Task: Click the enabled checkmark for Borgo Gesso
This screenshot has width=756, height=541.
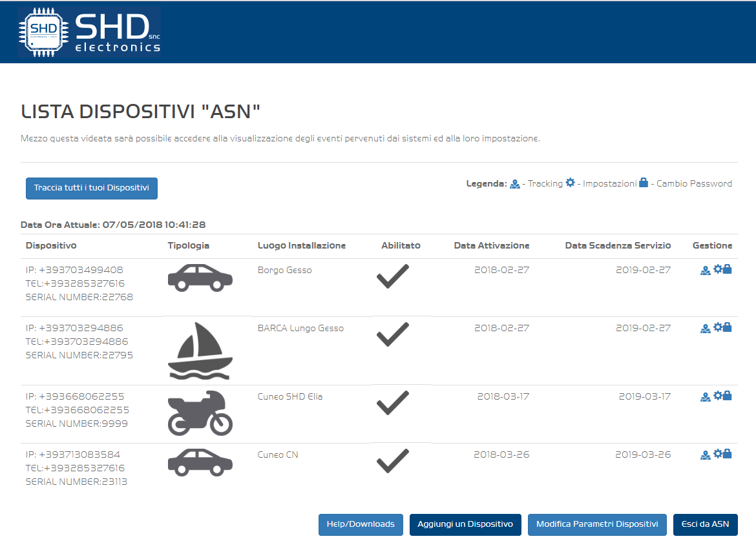Action: (x=392, y=276)
